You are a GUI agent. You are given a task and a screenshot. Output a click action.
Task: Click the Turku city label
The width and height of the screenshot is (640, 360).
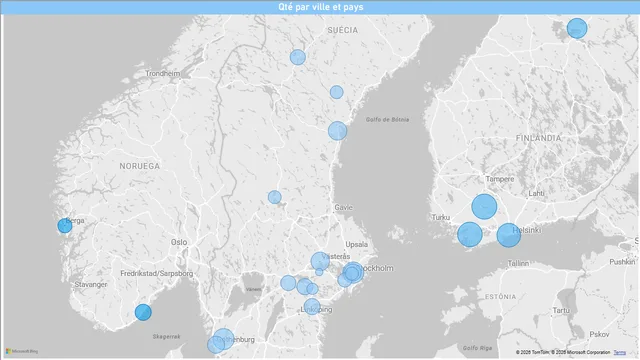point(441,218)
